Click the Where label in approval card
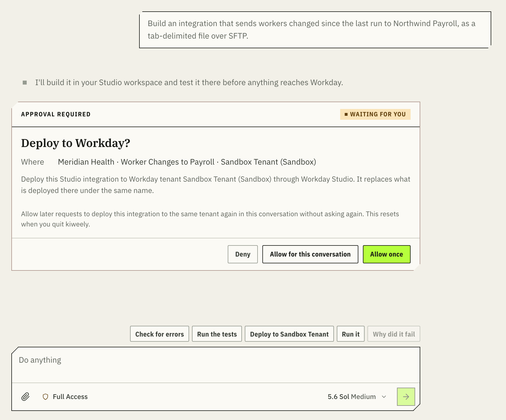This screenshot has height=420, width=506. [32, 162]
